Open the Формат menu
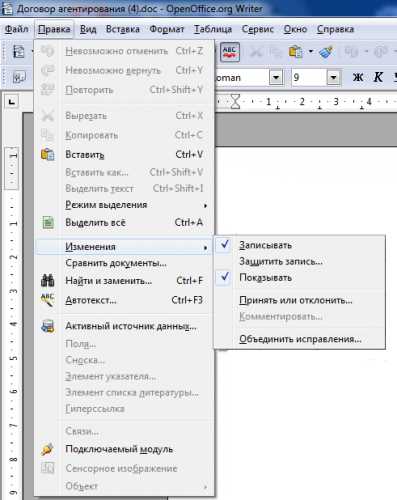This screenshot has height=500, width=397. click(167, 29)
